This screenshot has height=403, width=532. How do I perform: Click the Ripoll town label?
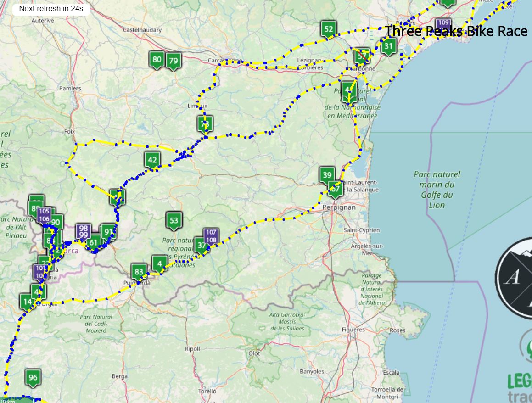click(192, 349)
